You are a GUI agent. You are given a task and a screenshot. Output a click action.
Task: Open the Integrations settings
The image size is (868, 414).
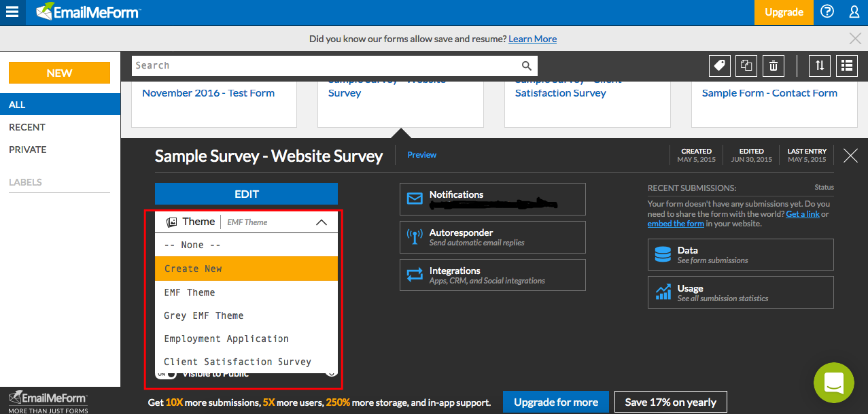coord(493,275)
